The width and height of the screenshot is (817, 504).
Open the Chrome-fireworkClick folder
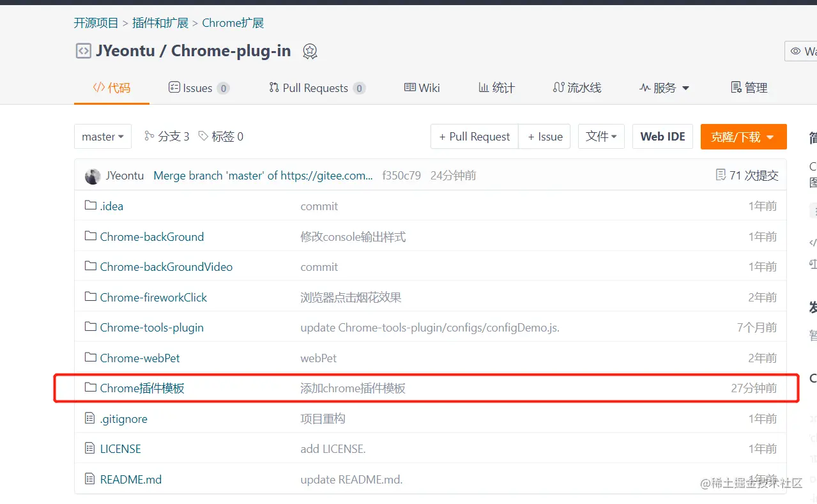[x=153, y=297]
